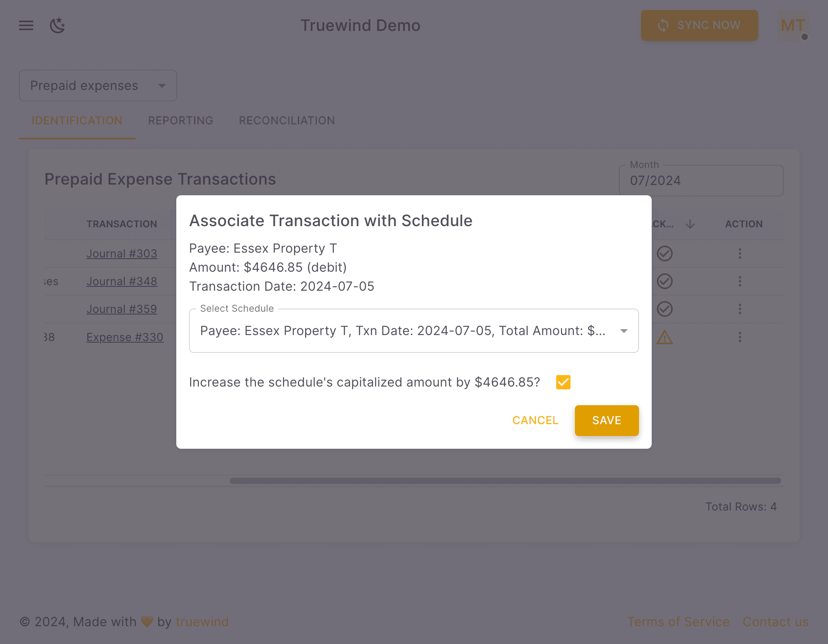Open the Journal #303 transaction link
The image size is (828, 644).
click(x=122, y=253)
